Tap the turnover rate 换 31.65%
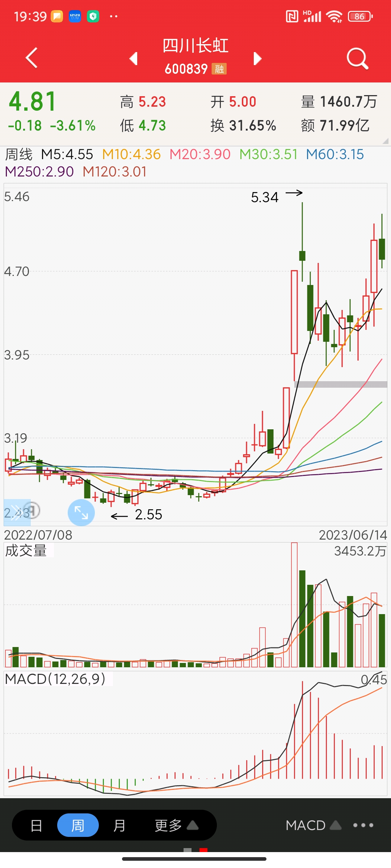This screenshot has width=391, height=868. (x=243, y=125)
